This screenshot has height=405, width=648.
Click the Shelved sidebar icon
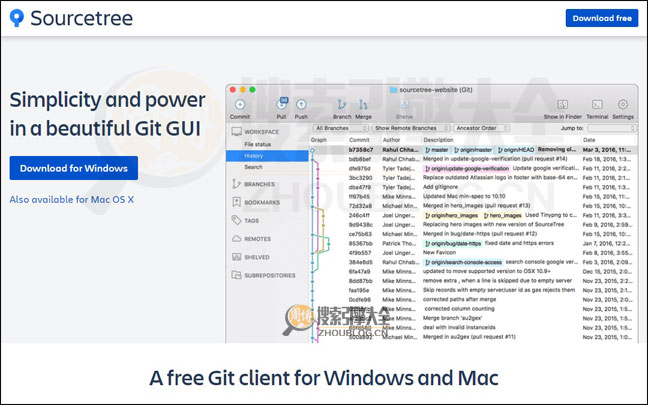236,257
